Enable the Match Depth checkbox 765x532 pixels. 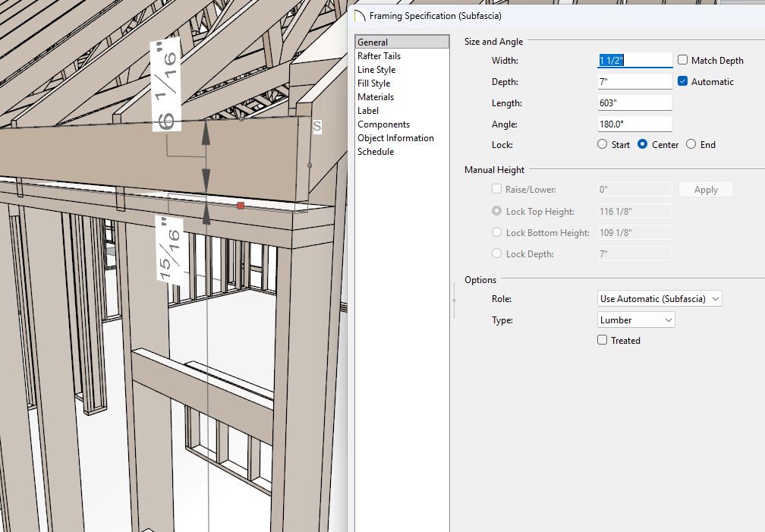pos(683,60)
